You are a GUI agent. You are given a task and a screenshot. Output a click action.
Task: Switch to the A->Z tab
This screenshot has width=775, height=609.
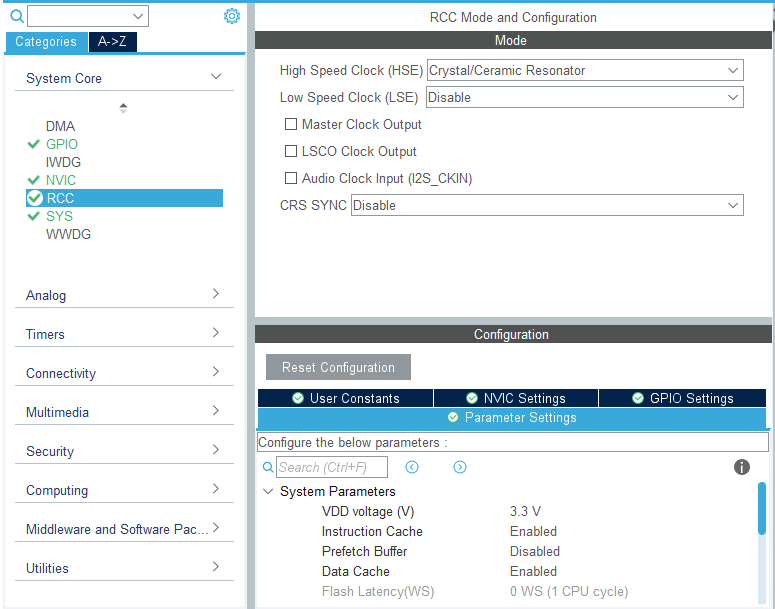tap(113, 42)
